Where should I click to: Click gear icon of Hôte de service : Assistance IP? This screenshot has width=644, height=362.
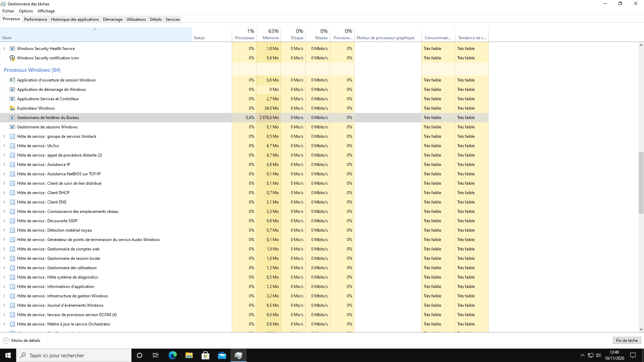(12, 165)
